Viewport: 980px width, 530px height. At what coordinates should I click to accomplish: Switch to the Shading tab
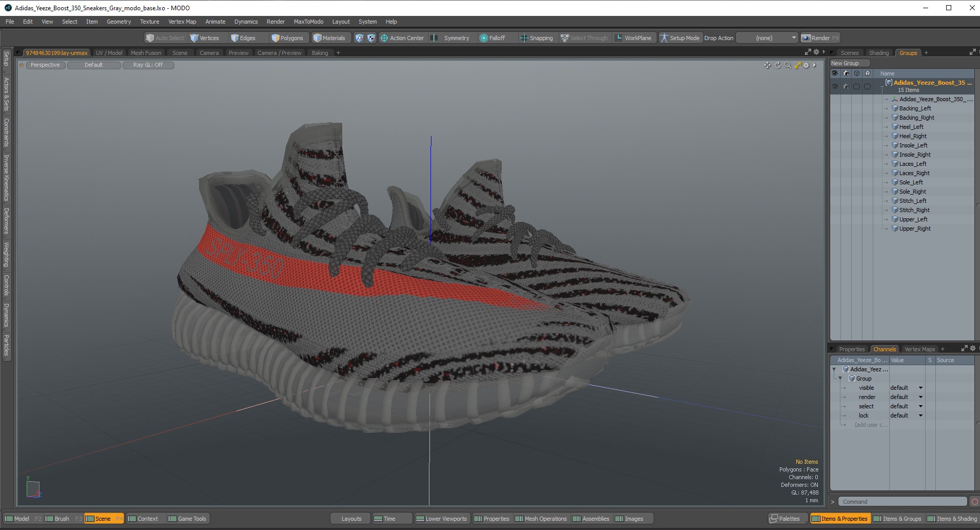coord(878,53)
